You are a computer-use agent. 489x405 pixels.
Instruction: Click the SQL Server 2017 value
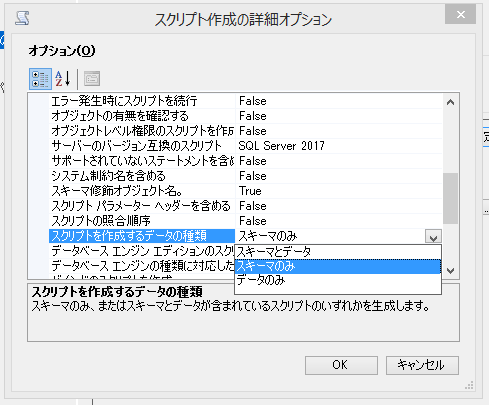[281, 146]
